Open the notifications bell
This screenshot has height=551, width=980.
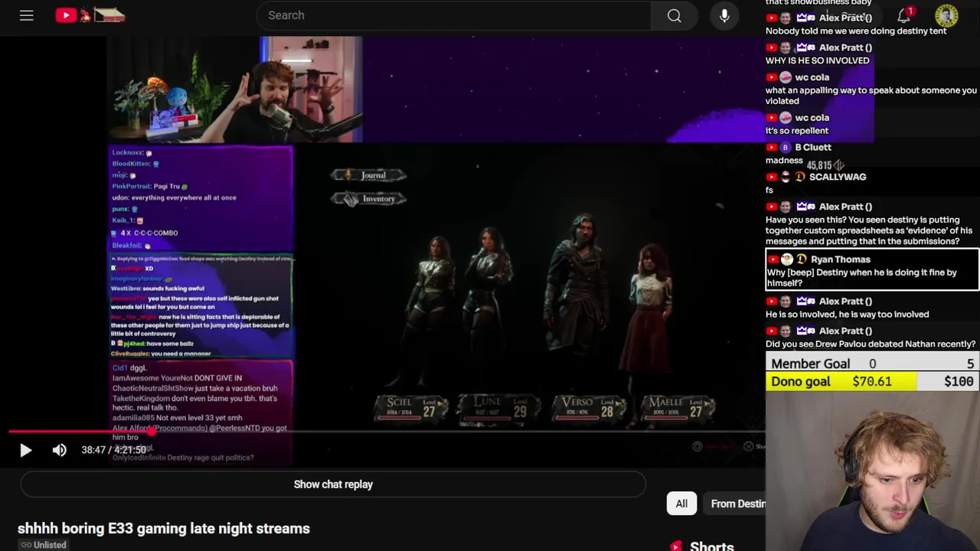904,15
